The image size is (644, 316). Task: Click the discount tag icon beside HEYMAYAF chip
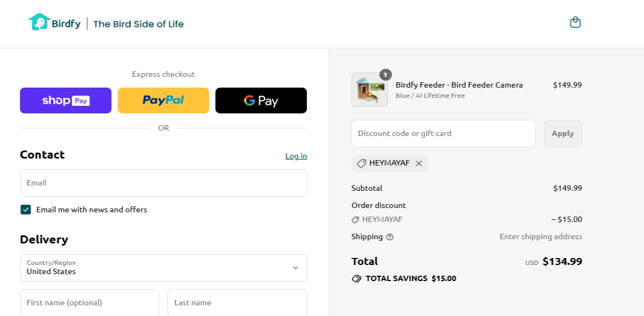coord(361,163)
